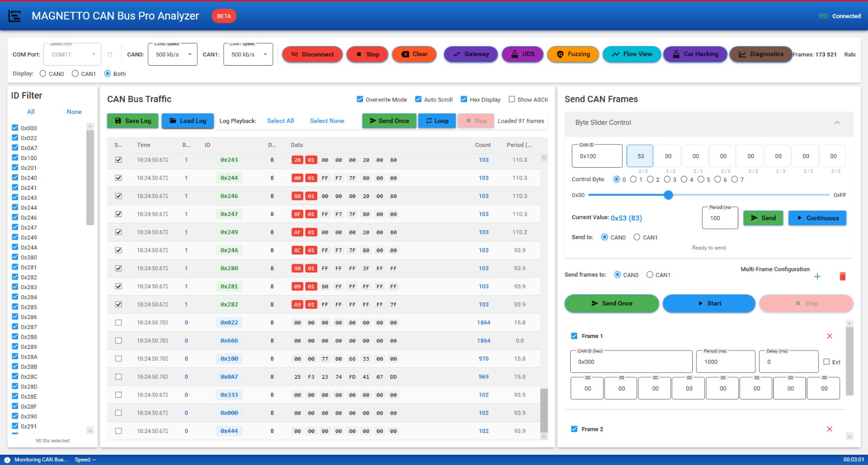Open the UDS panel
The width and height of the screenshot is (868, 465).
(x=522, y=54)
